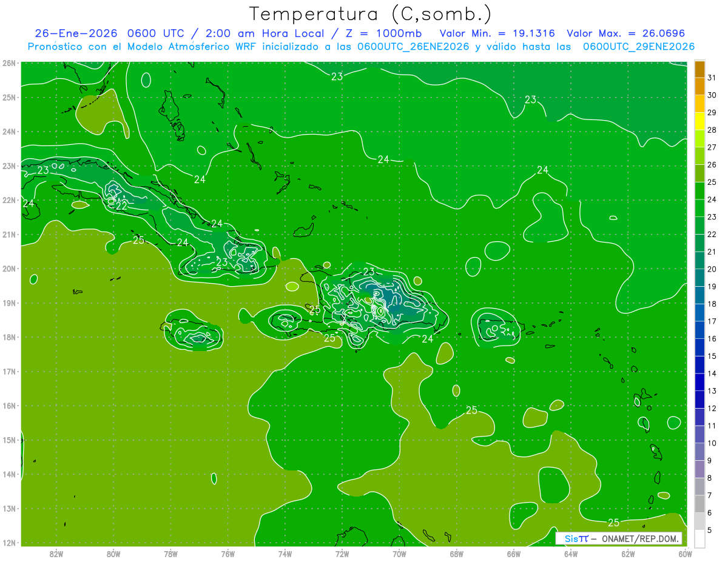Click the latitude label 14N
This screenshot has width=728, height=562.
click(x=9, y=474)
